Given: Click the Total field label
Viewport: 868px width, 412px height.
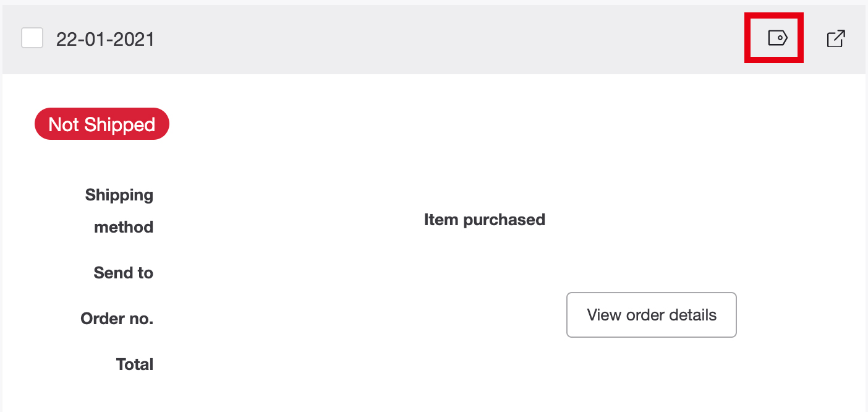Looking at the screenshot, I should pyautogui.click(x=135, y=364).
